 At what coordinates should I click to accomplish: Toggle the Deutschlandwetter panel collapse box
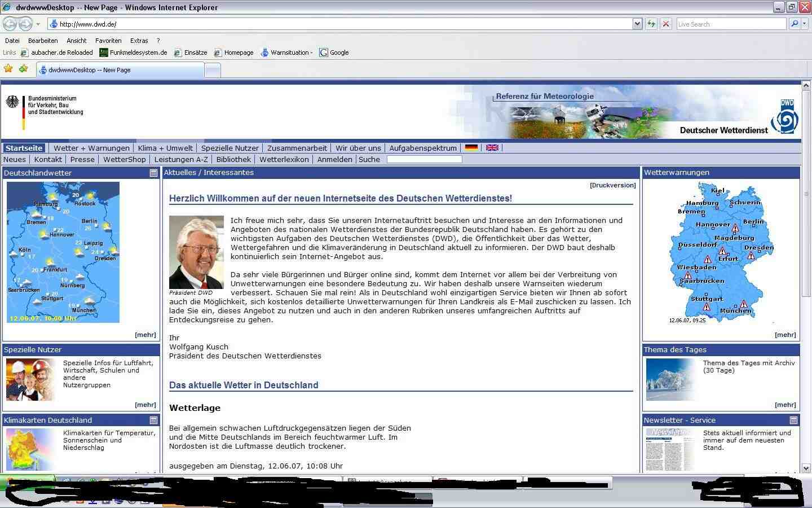tap(153, 173)
